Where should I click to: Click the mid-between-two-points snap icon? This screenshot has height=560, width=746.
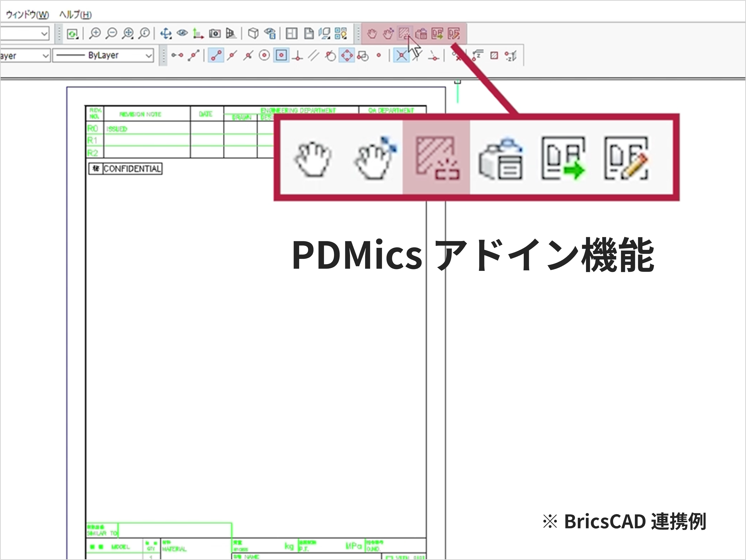194,55
